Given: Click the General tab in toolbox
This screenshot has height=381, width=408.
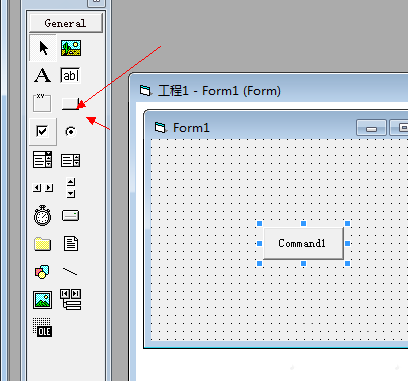Looking at the screenshot, I should [66, 23].
